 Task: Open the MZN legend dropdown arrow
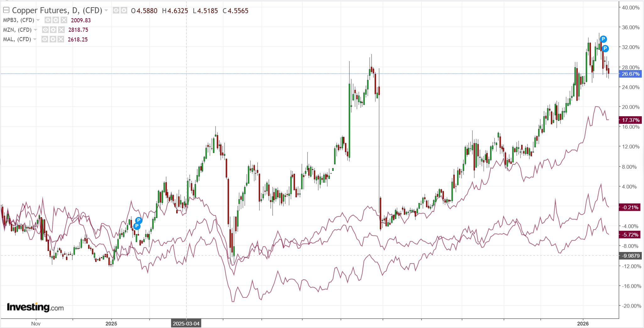[35, 30]
